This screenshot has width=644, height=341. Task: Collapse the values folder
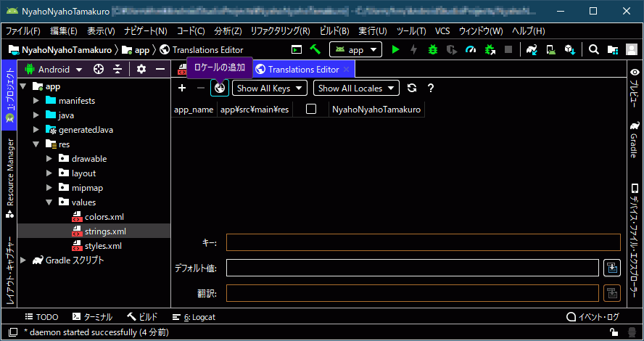(49, 202)
